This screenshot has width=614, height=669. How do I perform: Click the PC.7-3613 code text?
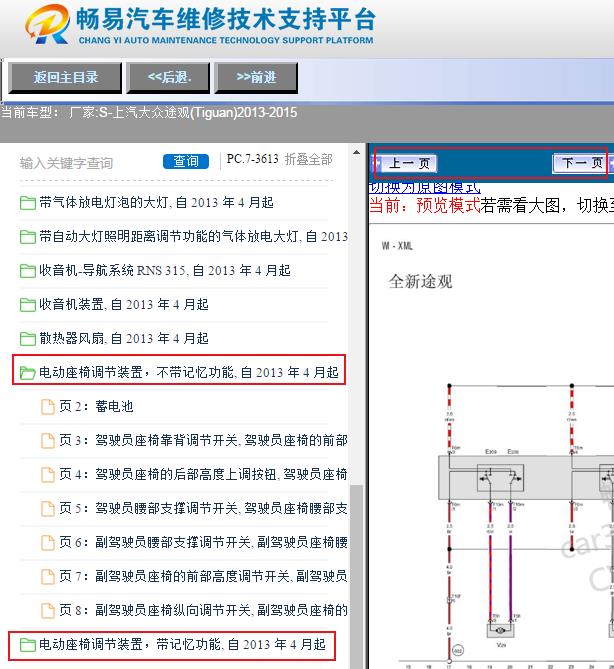pos(252,159)
